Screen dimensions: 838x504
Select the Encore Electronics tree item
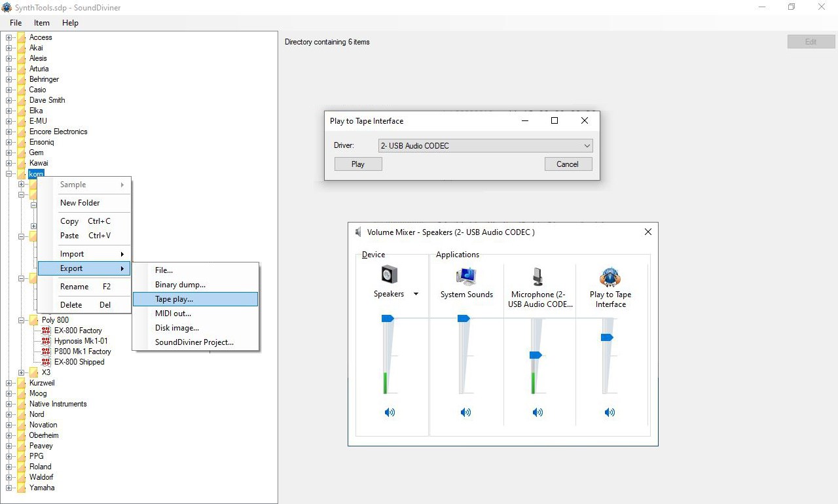[x=58, y=132]
